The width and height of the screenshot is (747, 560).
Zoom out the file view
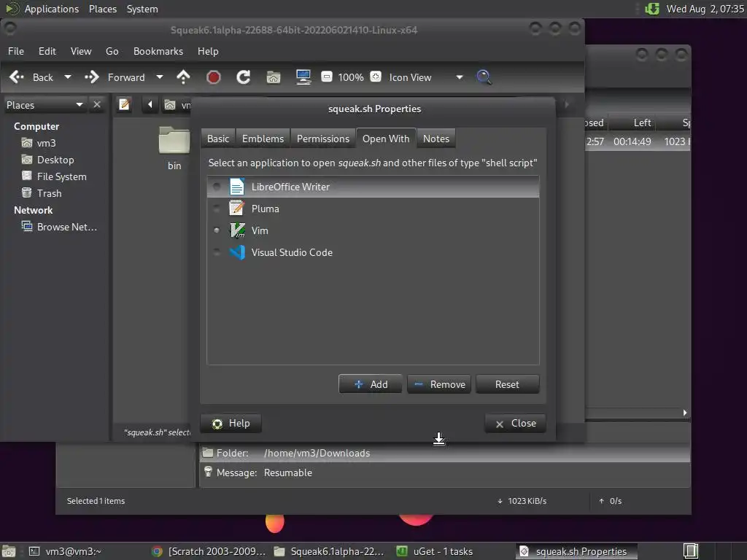(x=327, y=77)
